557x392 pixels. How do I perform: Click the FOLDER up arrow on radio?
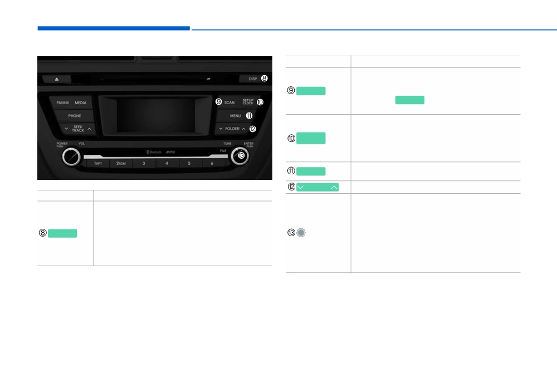click(244, 129)
